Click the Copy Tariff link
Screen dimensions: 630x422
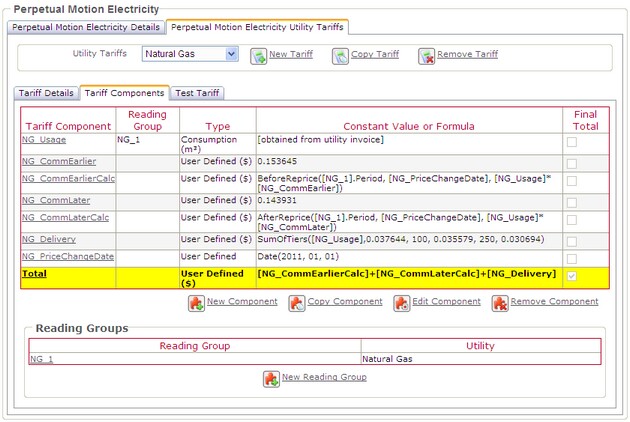point(375,54)
